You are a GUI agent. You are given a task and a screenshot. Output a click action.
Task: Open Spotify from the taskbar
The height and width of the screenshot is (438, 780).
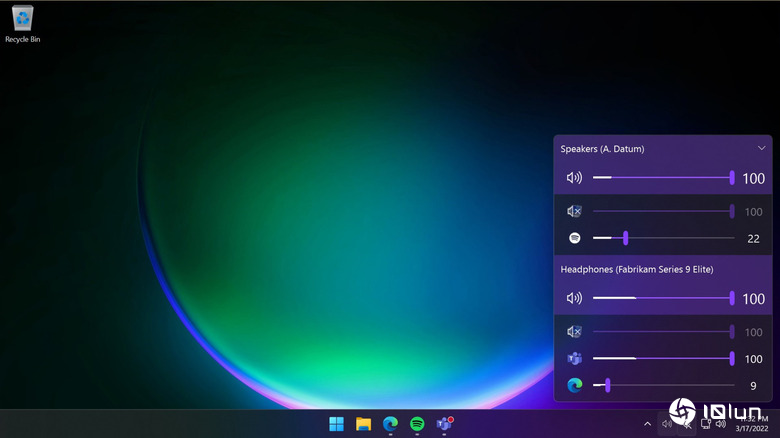[x=417, y=424]
